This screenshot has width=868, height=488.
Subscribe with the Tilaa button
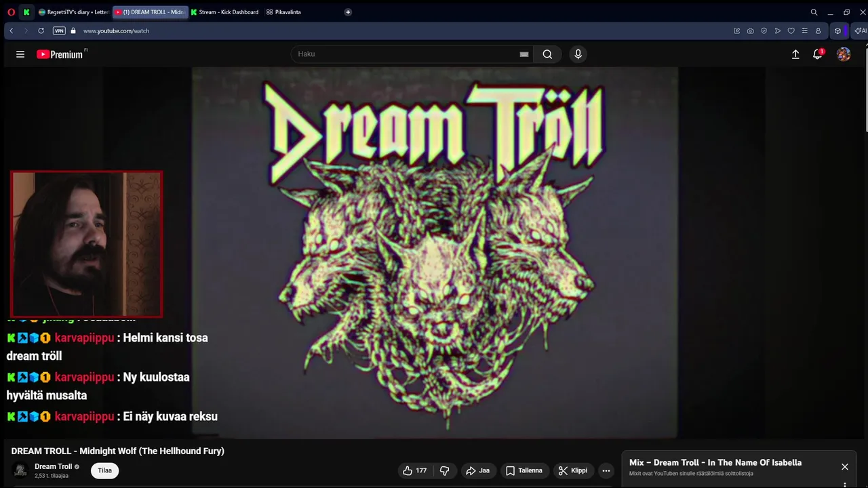coord(104,470)
